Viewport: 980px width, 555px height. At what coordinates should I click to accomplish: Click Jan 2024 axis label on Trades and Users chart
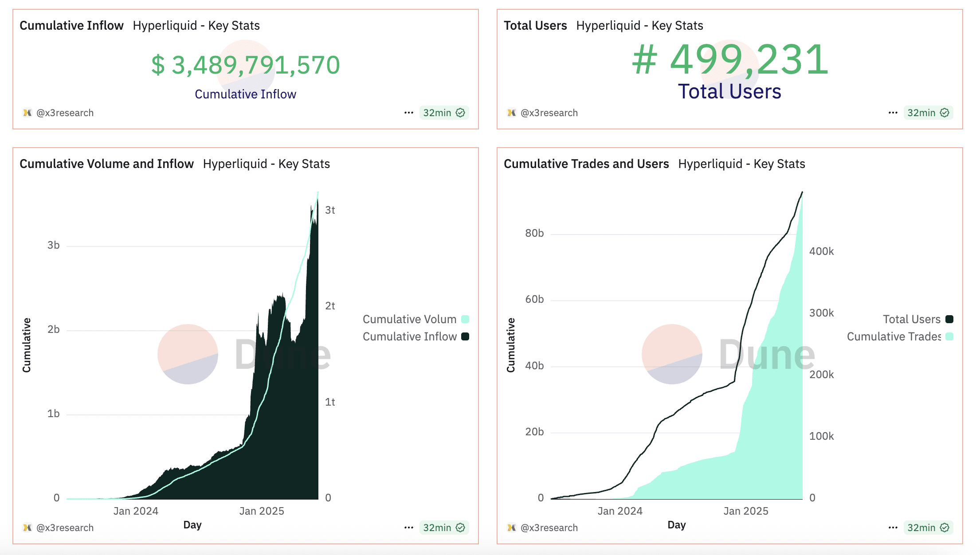(x=620, y=511)
